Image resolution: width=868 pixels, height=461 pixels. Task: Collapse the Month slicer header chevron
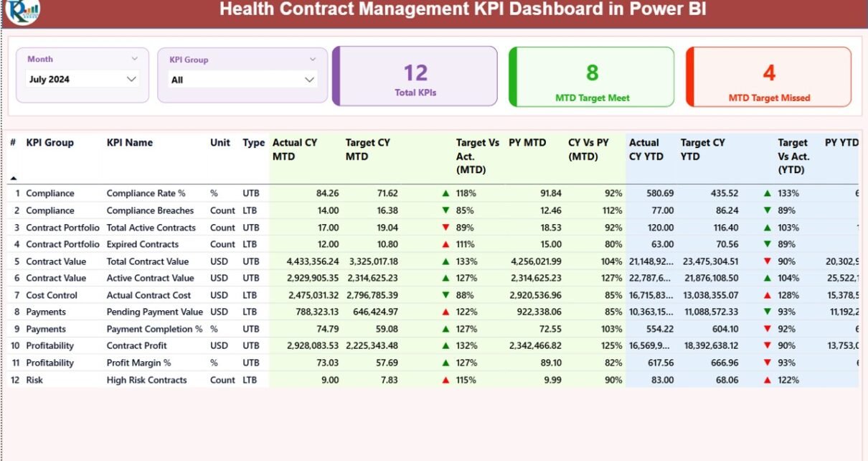click(134, 59)
